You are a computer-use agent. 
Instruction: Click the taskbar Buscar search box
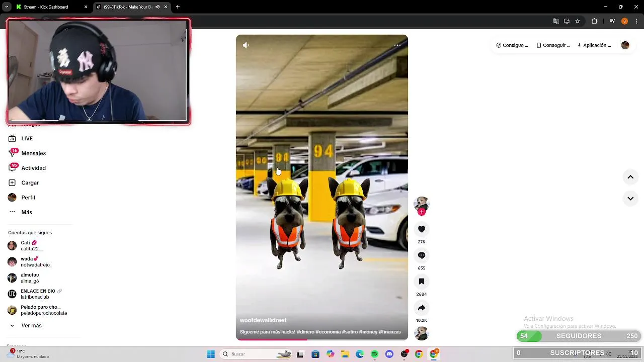tap(257, 354)
